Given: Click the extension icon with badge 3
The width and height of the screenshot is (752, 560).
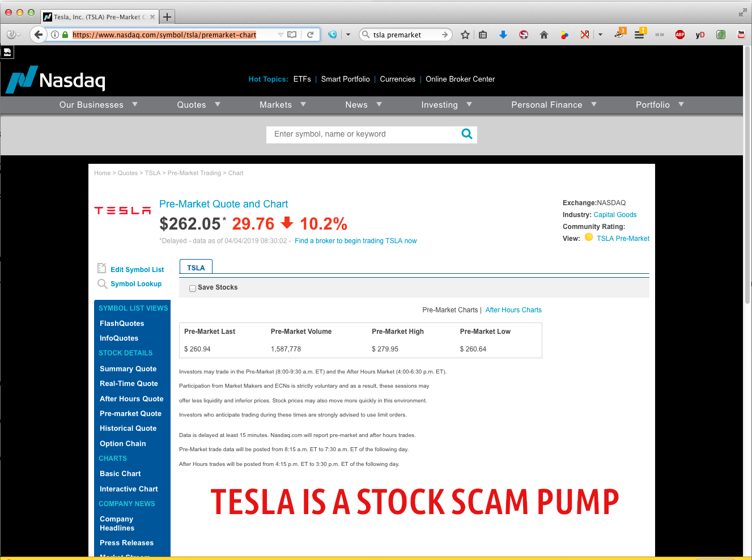Looking at the screenshot, I should 619,33.
